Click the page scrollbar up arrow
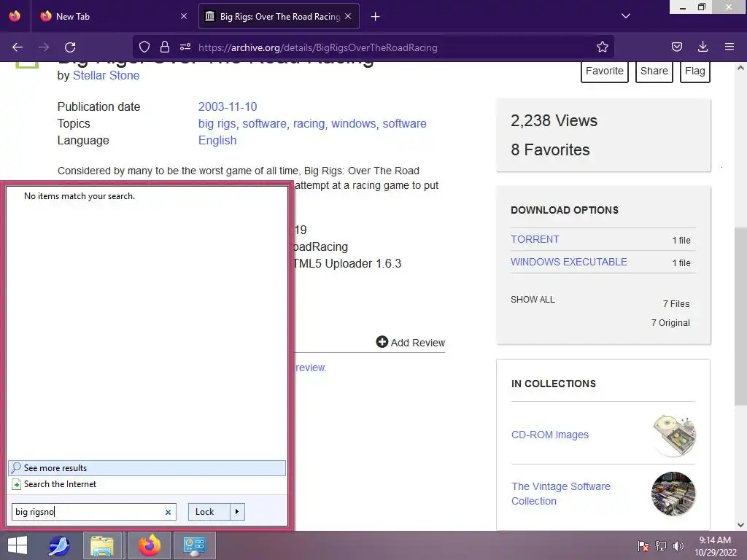Image resolution: width=747 pixels, height=560 pixels. pos(740,68)
